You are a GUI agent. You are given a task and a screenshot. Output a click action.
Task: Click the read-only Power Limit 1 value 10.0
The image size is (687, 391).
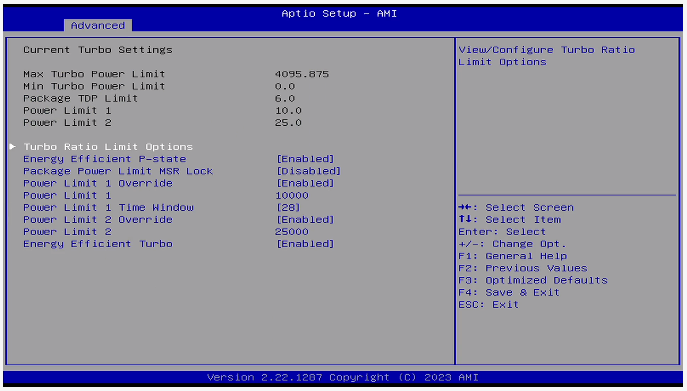288,110
